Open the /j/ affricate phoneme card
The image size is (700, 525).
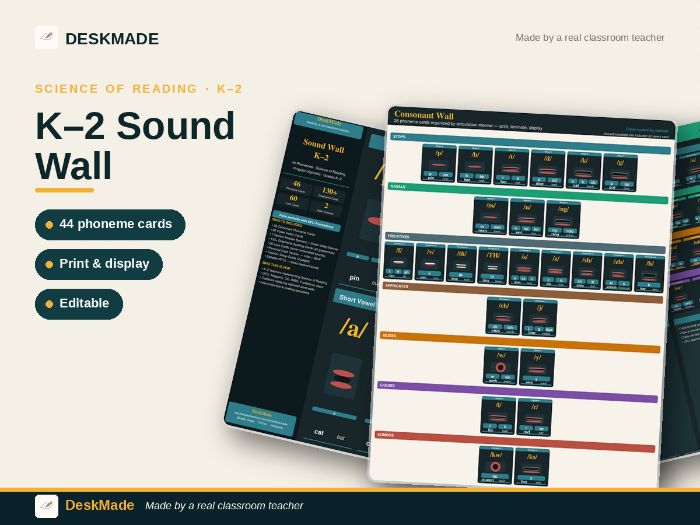(539, 317)
